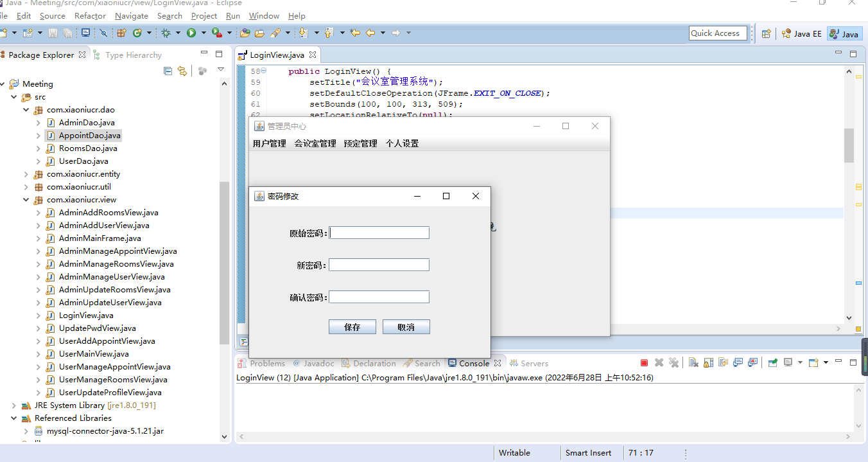Screen dimensions: 868x462
Task: Click the monitor icon in main toolbar
Action: (85, 33)
